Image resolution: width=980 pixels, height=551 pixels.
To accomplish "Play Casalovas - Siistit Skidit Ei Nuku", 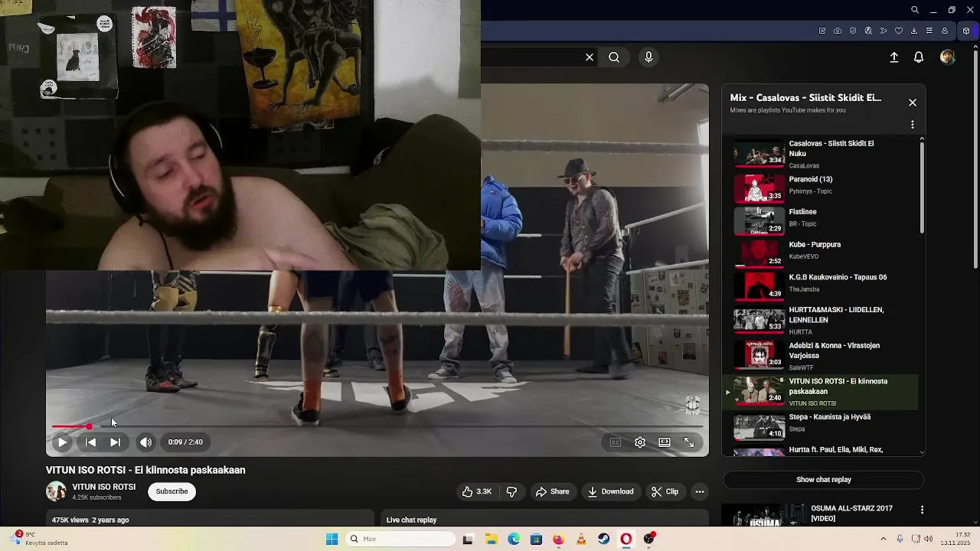I will pos(823,154).
